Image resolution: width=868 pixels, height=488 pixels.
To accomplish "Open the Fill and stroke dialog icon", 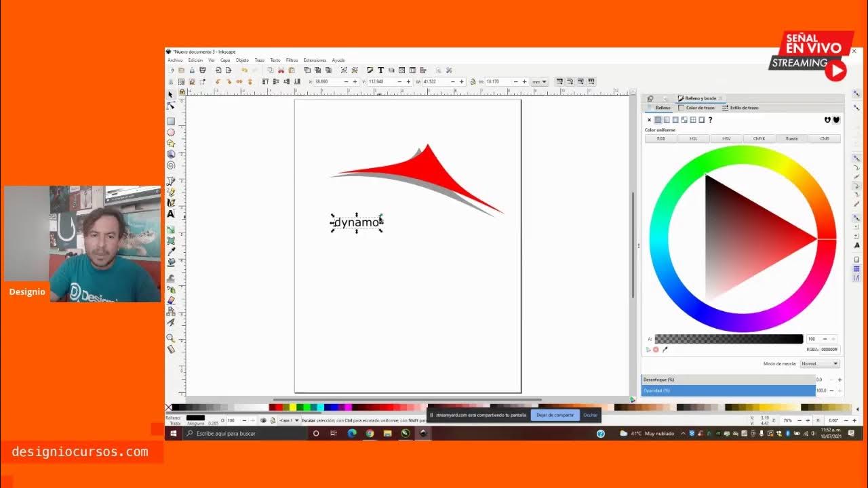I will [370, 70].
